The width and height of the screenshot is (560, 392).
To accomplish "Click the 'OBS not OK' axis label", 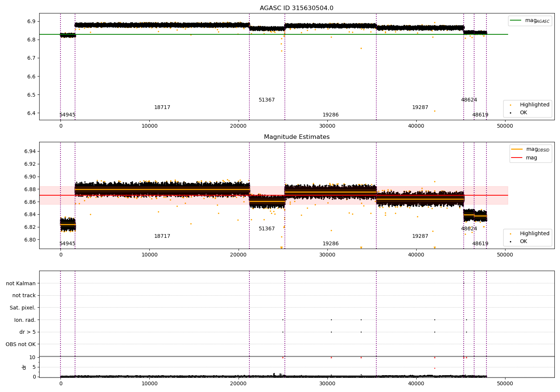I will (21, 344).
